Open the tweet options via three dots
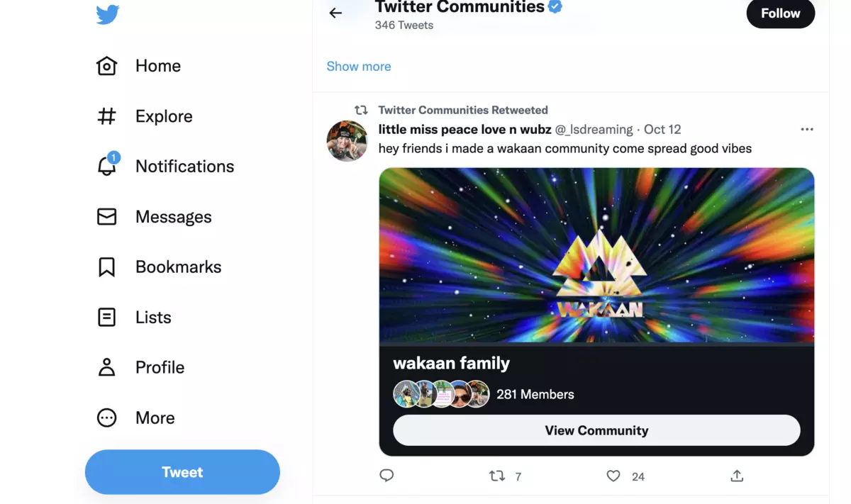The width and height of the screenshot is (851, 504). pos(807,129)
